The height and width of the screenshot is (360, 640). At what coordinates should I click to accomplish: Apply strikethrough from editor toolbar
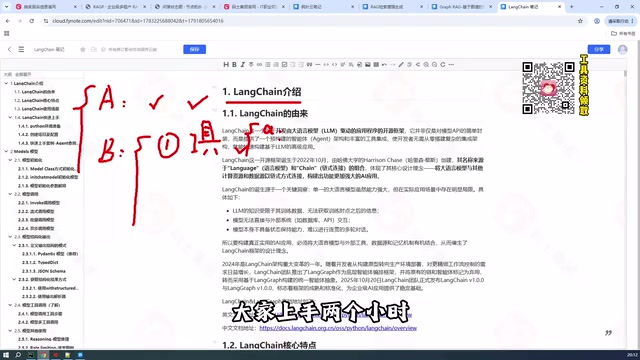(251, 64)
